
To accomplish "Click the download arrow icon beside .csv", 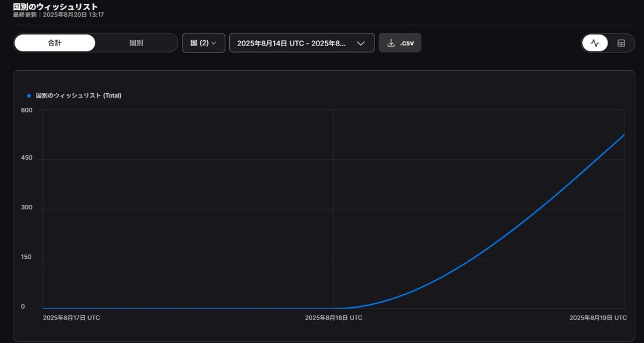I will pyautogui.click(x=391, y=43).
